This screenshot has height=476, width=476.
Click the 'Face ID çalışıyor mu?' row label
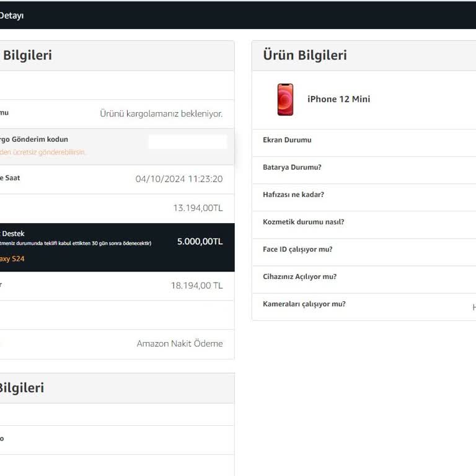[x=297, y=249]
